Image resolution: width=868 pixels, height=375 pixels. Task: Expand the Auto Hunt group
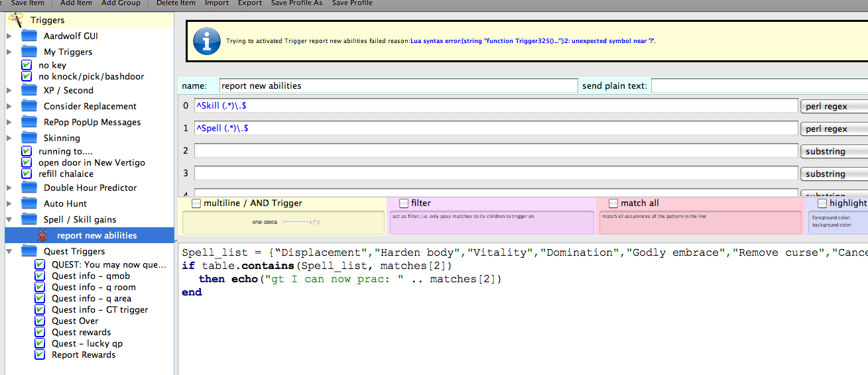coord(9,203)
